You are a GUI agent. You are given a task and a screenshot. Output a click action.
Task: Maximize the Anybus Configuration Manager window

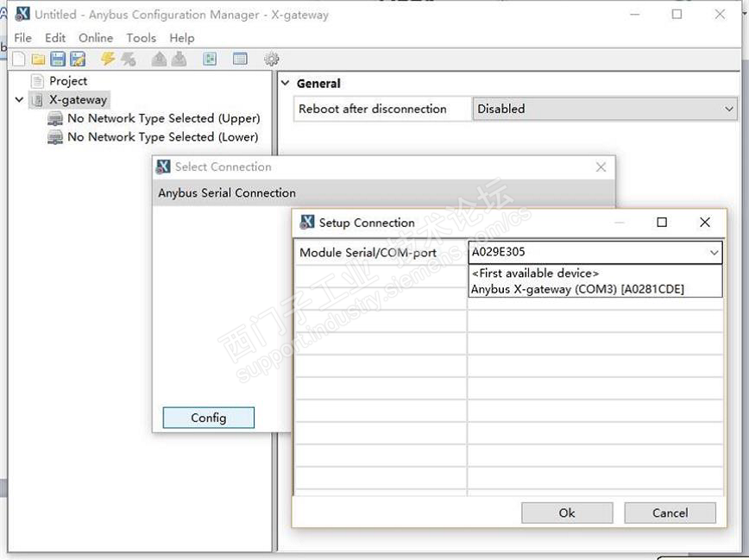[x=677, y=15]
